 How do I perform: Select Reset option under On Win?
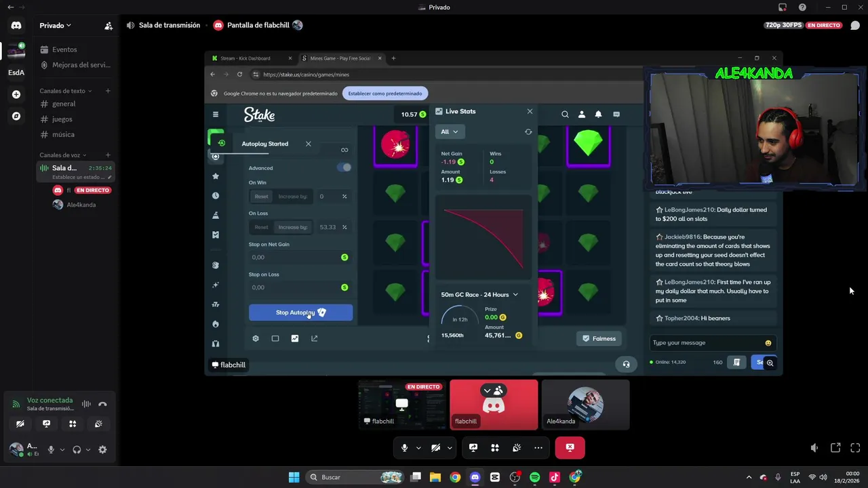[x=261, y=197]
